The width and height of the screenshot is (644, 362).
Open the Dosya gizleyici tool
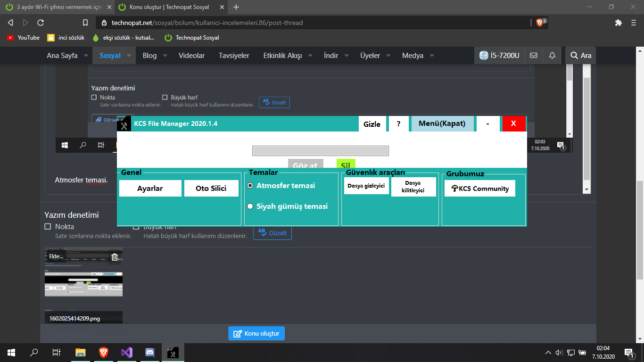tap(366, 186)
